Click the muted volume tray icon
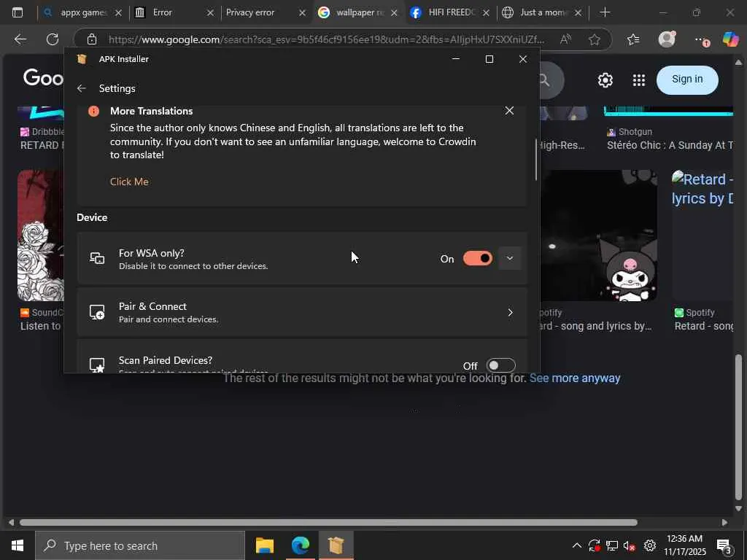This screenshot has width=747, height=560. pos(630,545)
